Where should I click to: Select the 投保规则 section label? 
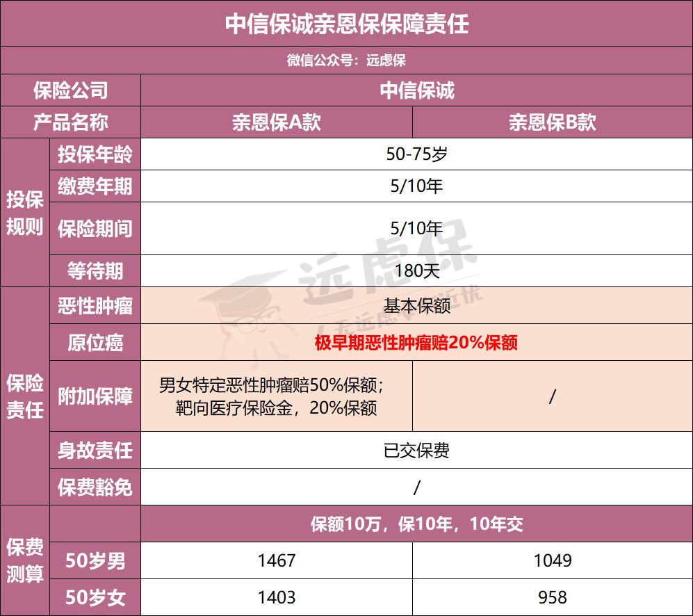click(24, 213)
